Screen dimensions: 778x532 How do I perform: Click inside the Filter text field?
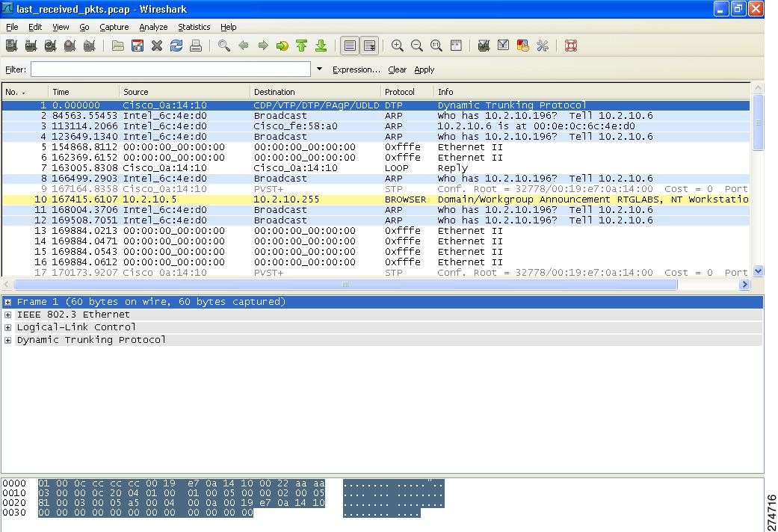click(x=170, y=69)
